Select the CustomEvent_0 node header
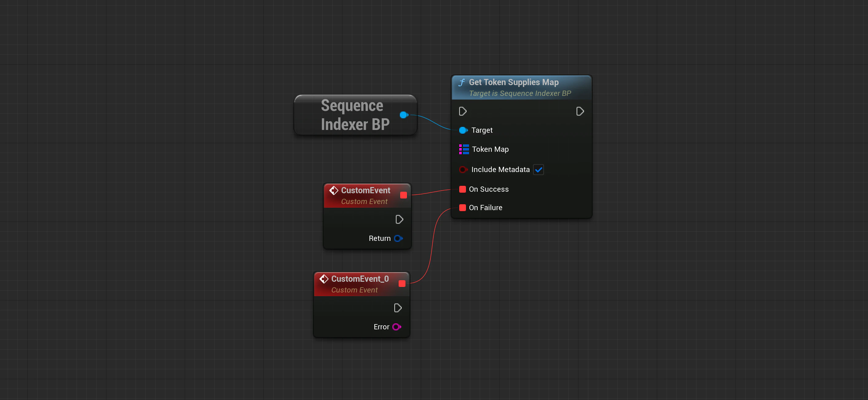Image resolution: width=868 pixels, height=400 pixels. click(360, 279)
